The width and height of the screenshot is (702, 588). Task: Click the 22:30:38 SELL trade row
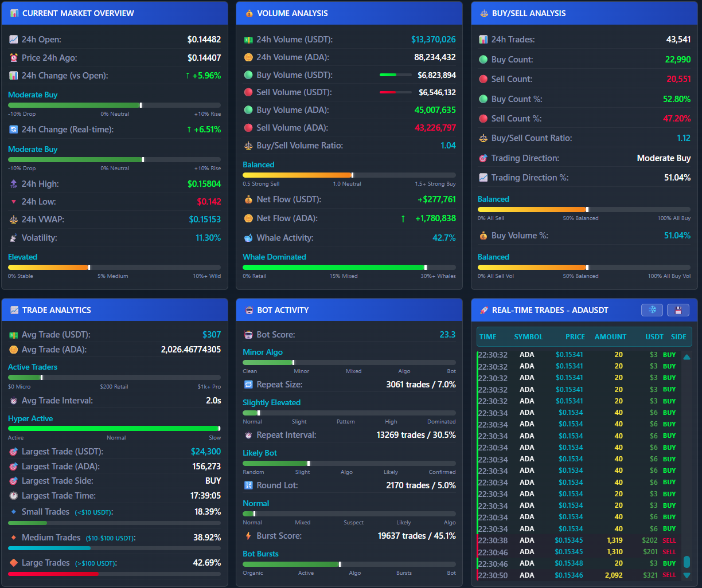578,540
